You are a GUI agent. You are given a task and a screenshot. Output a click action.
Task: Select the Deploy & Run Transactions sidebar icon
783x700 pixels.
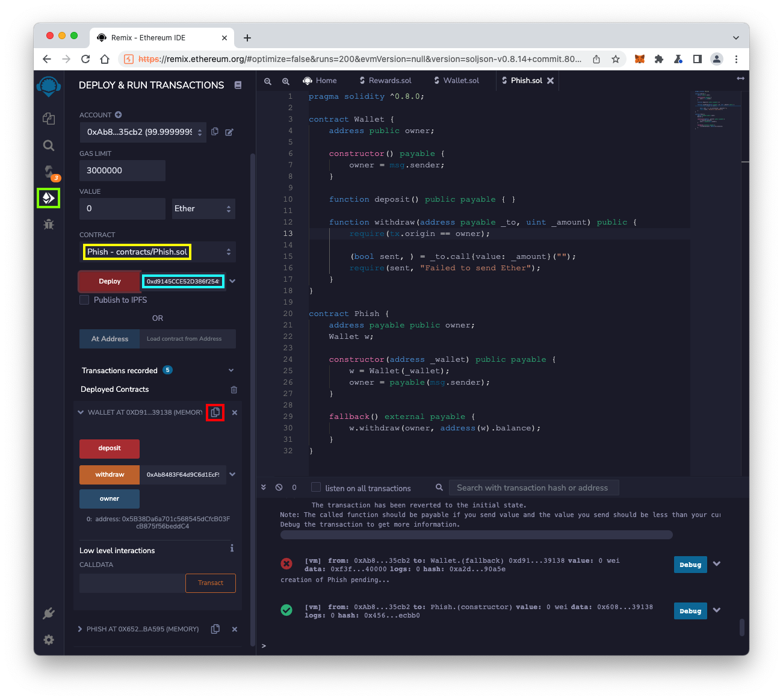pos(49,198)
